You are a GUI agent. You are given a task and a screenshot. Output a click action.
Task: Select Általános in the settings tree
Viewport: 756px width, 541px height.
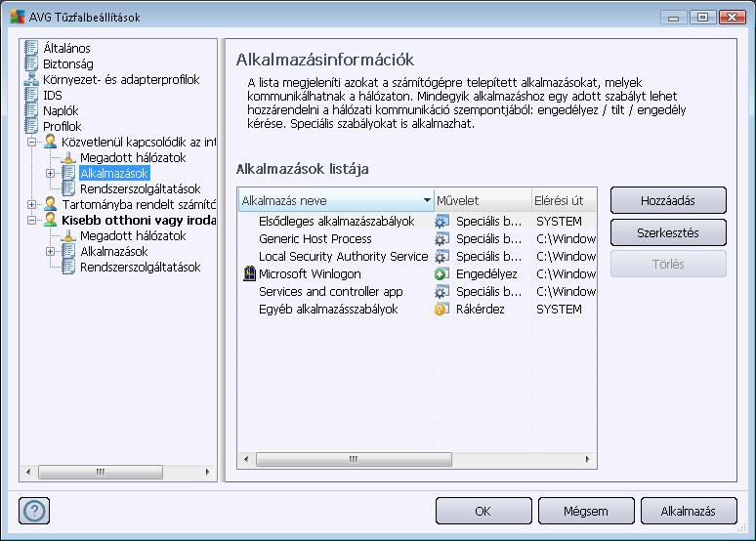point(66,48)
